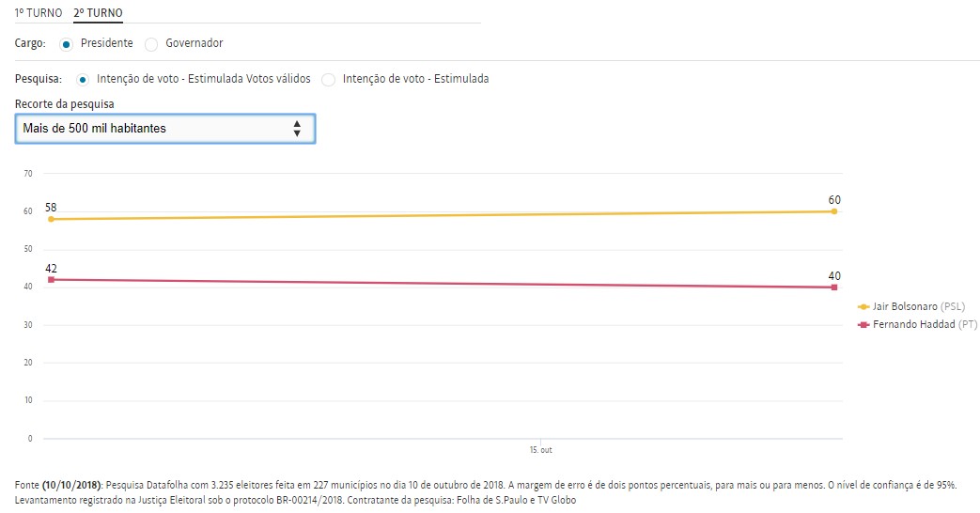
Task: Switch to the 1º TURNO tab
Action: [x=38, y=13]
